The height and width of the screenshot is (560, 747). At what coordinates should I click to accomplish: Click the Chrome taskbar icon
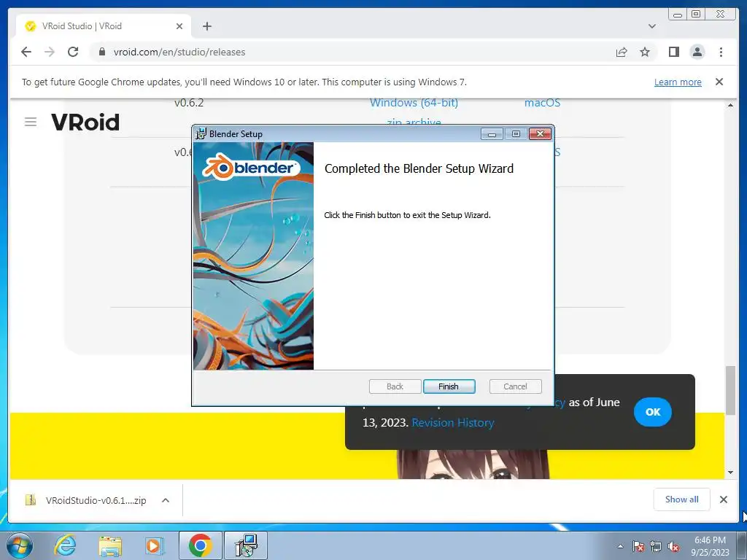[200, 545]
